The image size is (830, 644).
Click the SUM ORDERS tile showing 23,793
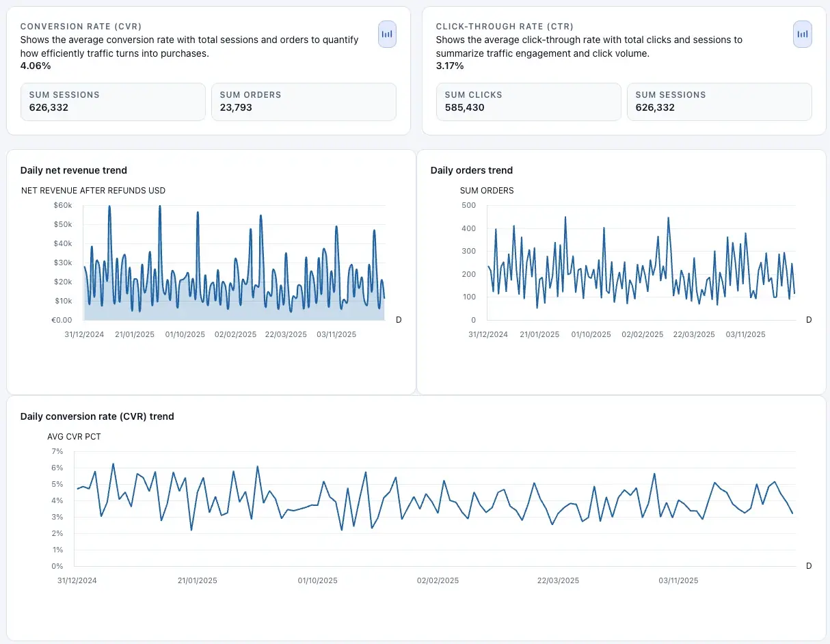coord(304,101)
